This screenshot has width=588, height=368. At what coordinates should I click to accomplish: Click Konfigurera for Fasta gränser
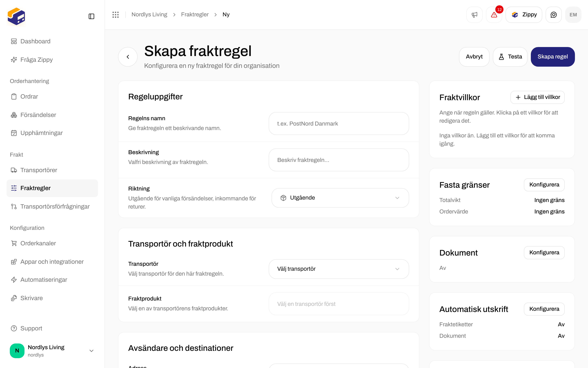(x=544, y=185)
